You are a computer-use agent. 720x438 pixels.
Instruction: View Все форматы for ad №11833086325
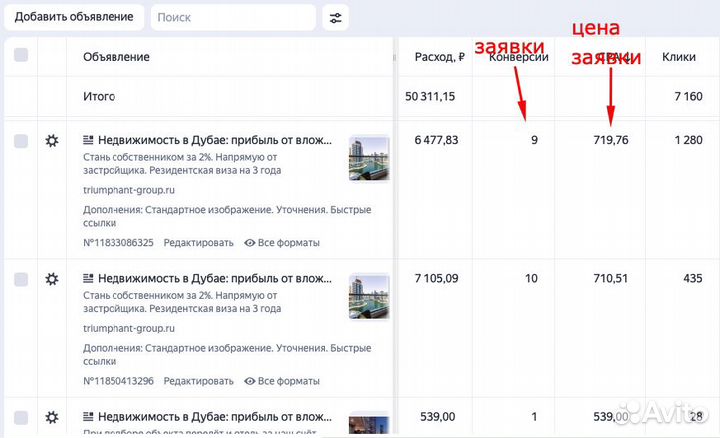pos(282,243)
